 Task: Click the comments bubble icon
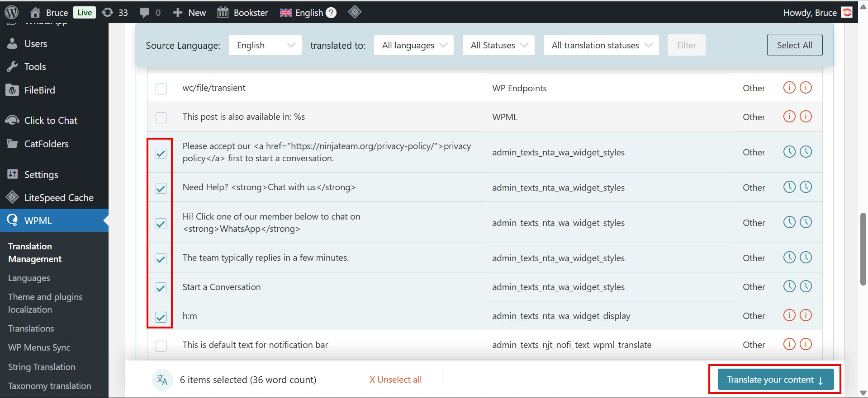145,13
